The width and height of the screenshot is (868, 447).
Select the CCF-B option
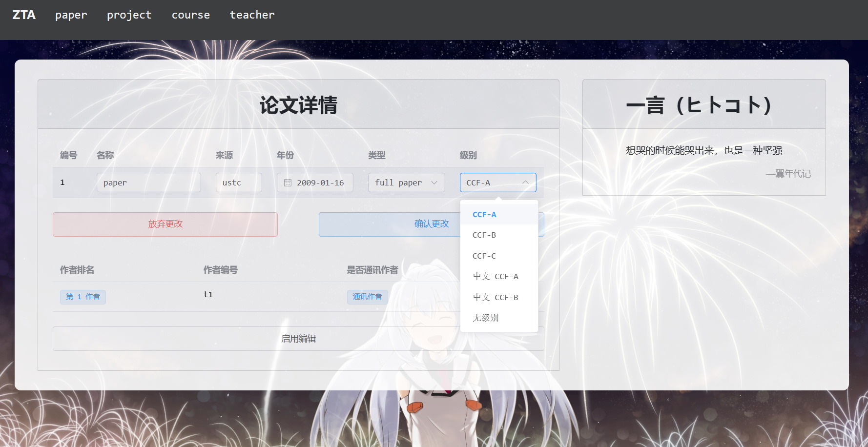pyautogui.click(x=499, y=235)
